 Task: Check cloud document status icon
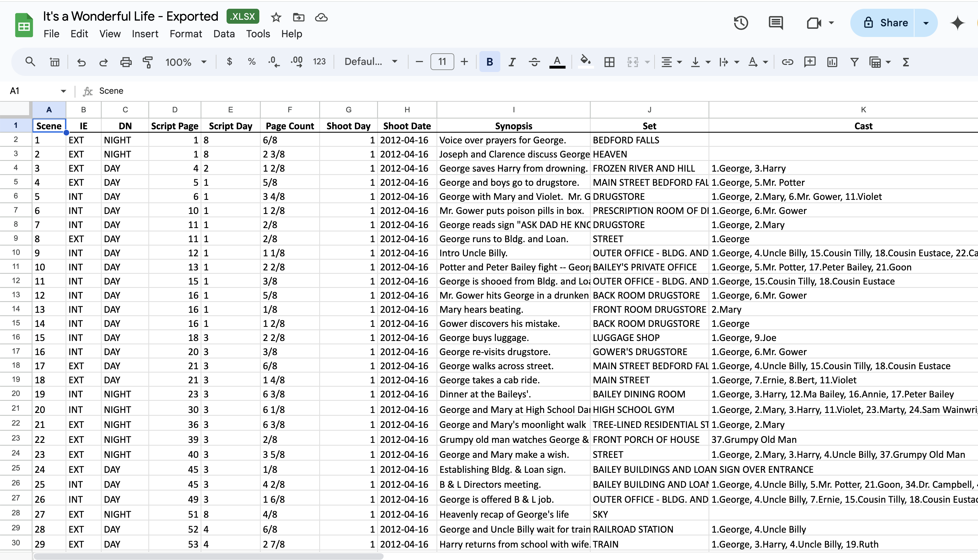pos(321,17)
